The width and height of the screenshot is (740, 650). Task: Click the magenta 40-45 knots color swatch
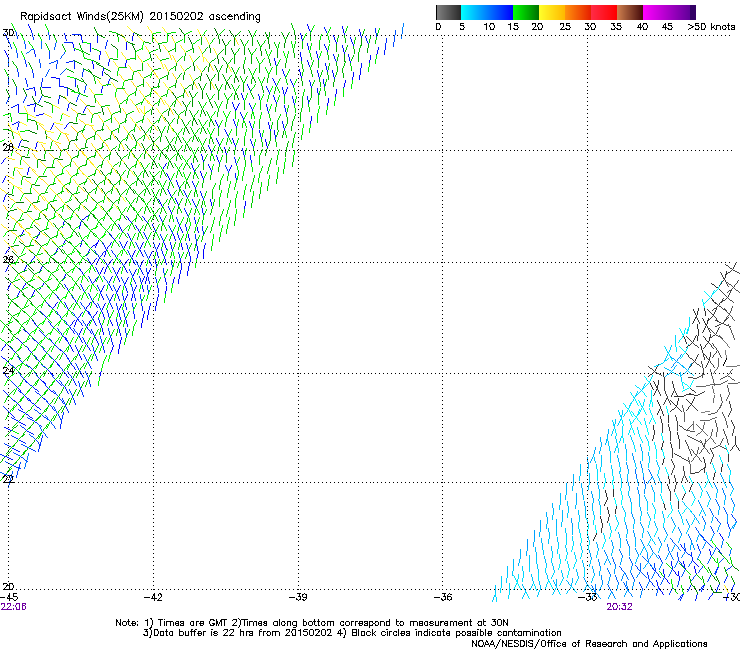[x=656, y=12]
